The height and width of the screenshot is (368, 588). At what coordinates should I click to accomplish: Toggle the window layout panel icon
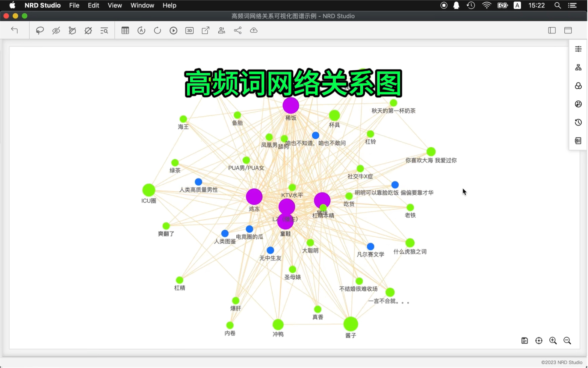point(568,30)
